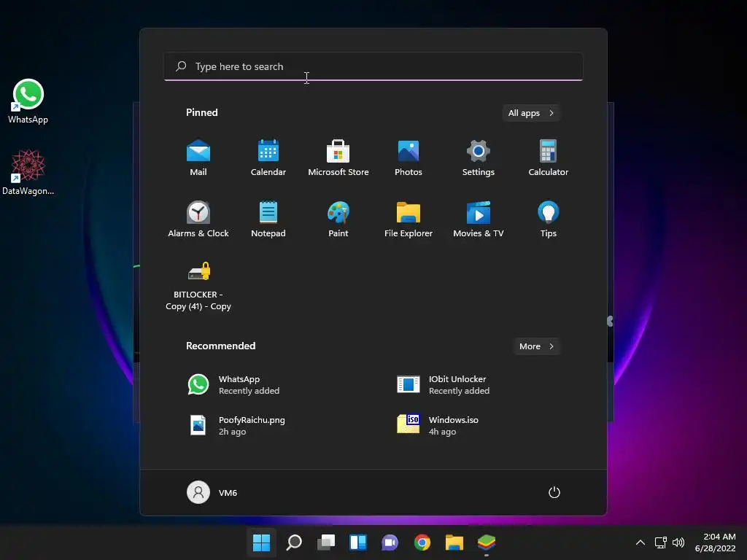Open BlueStacks icon on taskbar
This screenshot has width=747, height=560.
click(487, 542)
